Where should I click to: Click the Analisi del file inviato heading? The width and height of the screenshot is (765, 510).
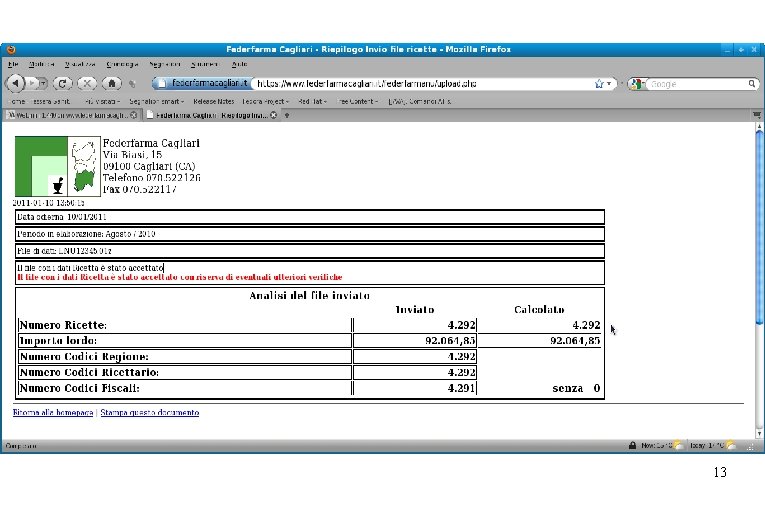point(309,296)
